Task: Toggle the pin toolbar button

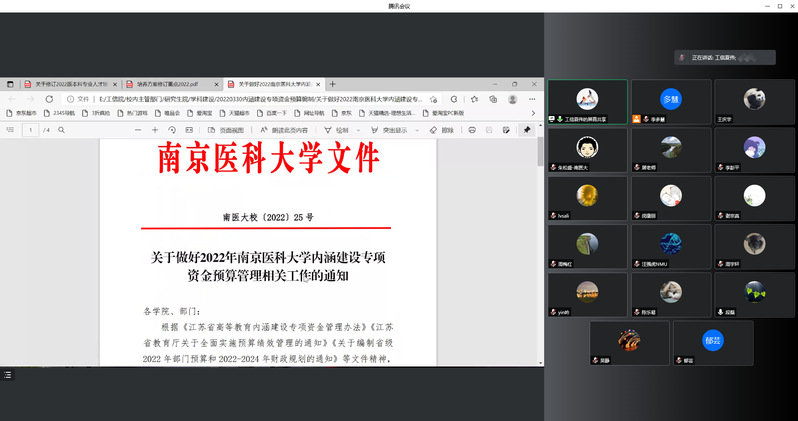Action: pyautogui.click(x=528, y=130)
